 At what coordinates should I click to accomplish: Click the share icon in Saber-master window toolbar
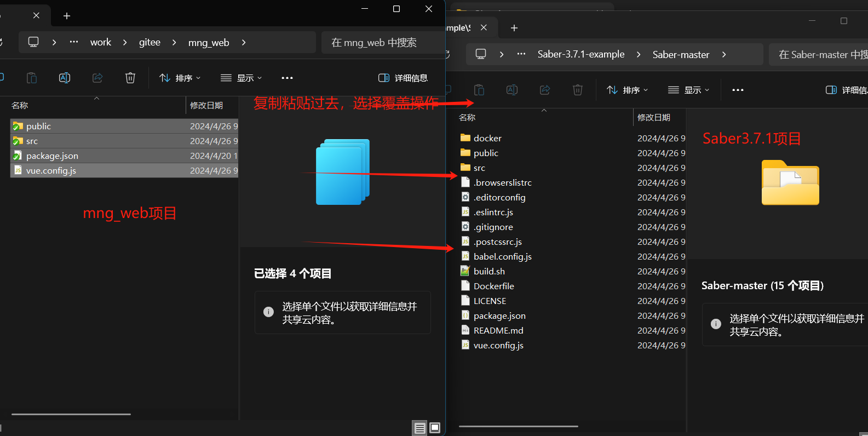[x=545, y=90]
